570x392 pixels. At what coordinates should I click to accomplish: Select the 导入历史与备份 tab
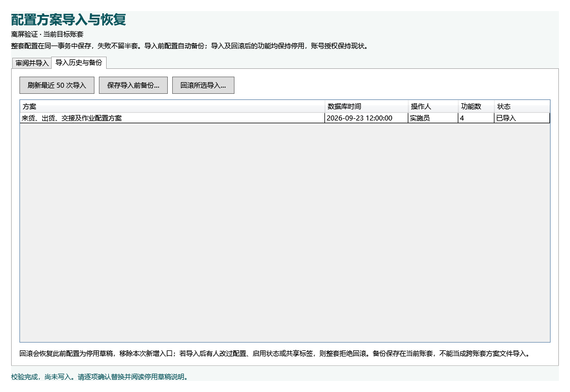click(x=79, y=63)
